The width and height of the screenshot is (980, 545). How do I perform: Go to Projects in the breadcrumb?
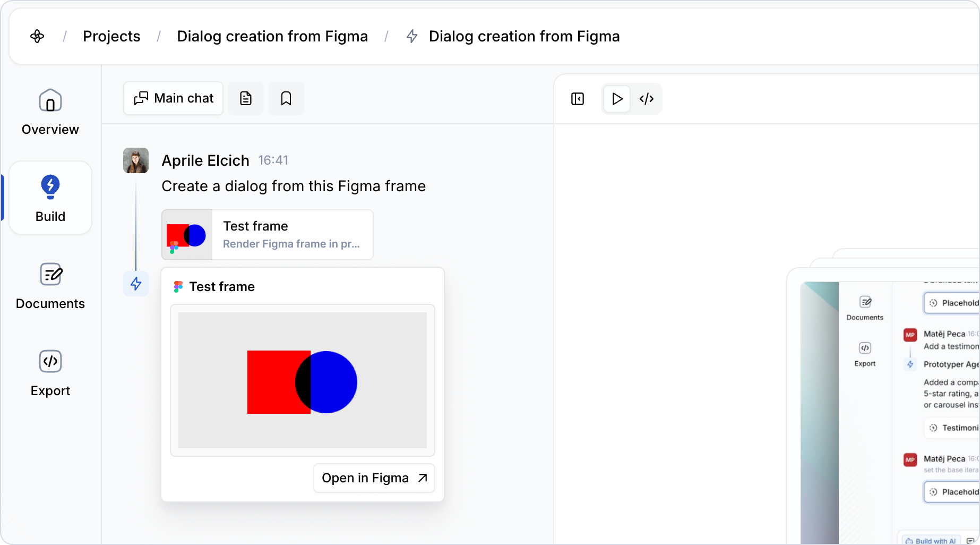[x=111, y=36]
